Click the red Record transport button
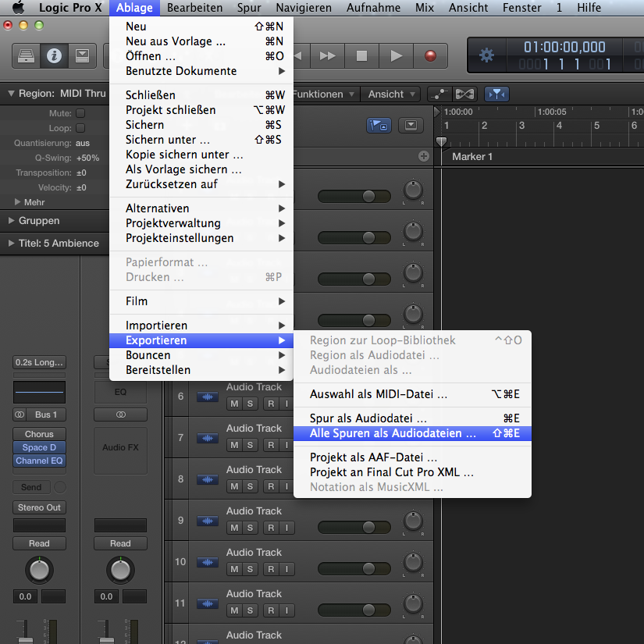 430,55
